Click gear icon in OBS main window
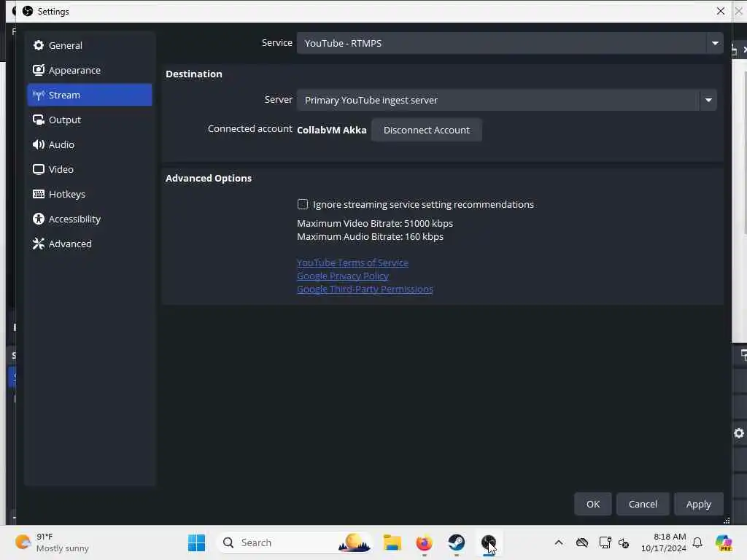 [739, 433]
